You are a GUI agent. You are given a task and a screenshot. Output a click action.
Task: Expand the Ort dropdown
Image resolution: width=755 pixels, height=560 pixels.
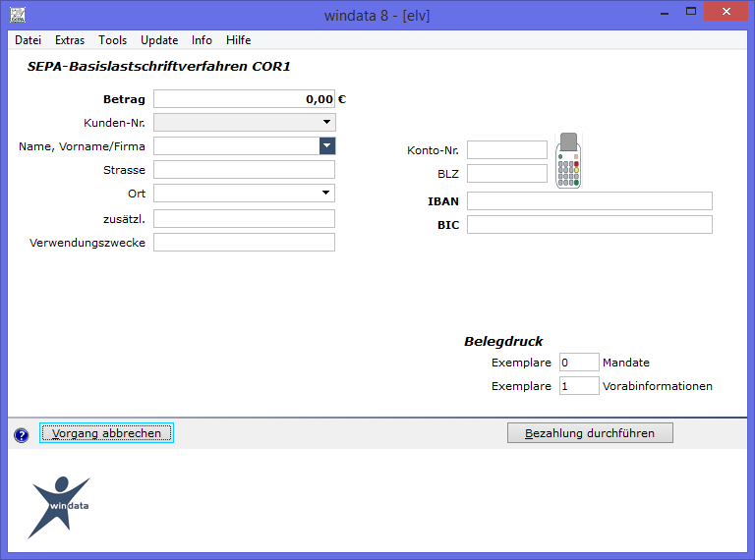326,193
